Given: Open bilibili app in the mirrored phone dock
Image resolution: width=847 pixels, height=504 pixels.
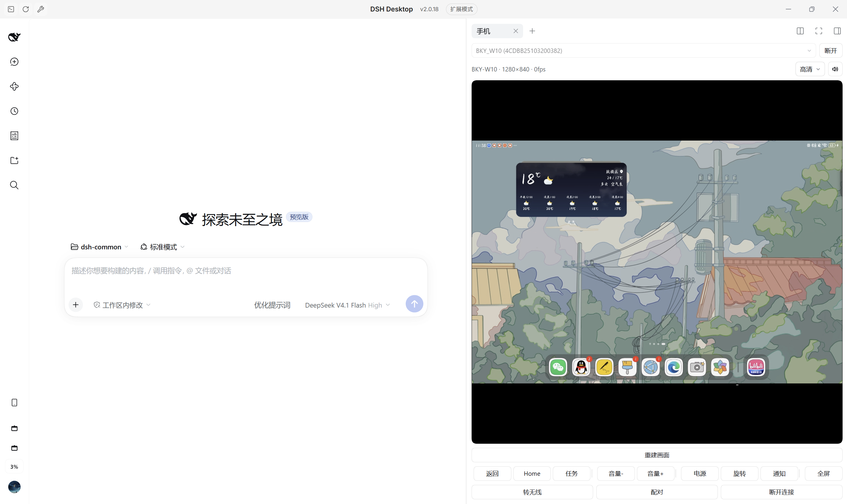Looking at the screenshot, I should [x=756, y=367].
